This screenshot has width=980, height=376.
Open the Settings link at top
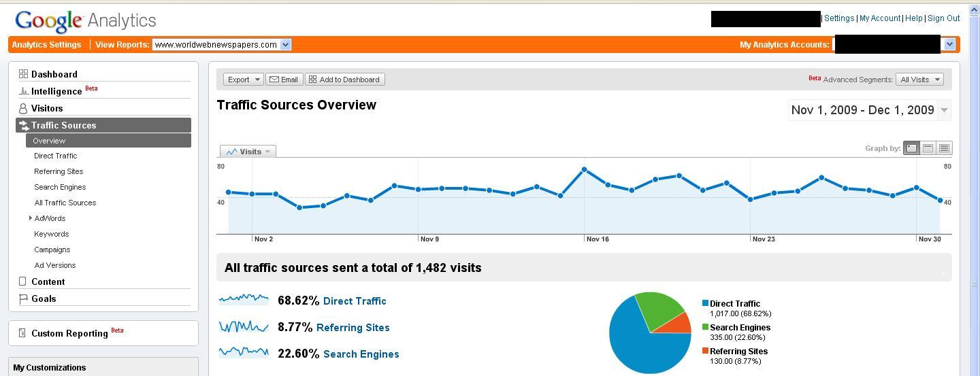pos(838,18)
